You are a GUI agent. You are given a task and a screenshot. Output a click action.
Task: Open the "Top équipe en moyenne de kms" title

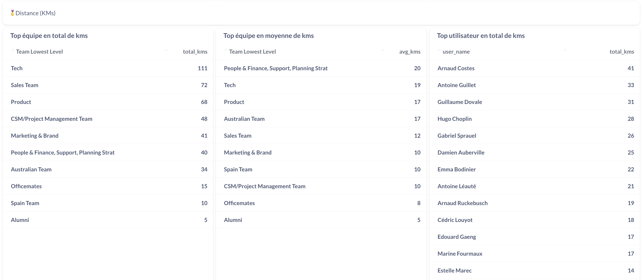click(x=269, y=36)
